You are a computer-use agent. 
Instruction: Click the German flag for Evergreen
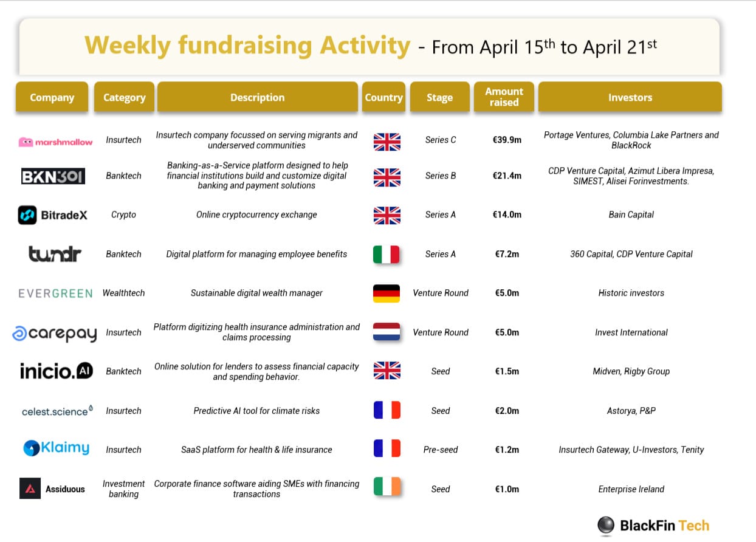click(x=387, y=293)
